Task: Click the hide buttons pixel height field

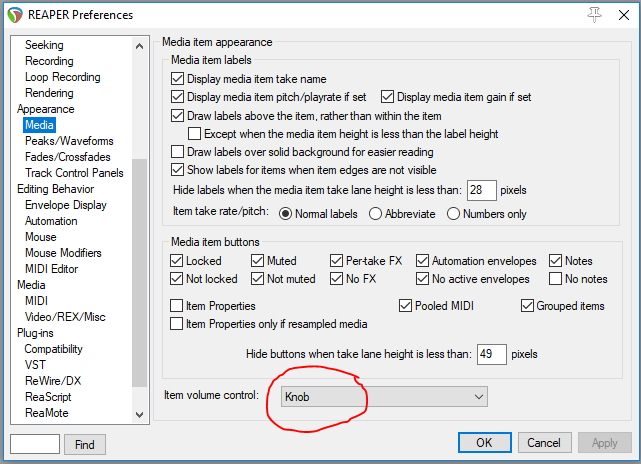Action: point(492,354)
